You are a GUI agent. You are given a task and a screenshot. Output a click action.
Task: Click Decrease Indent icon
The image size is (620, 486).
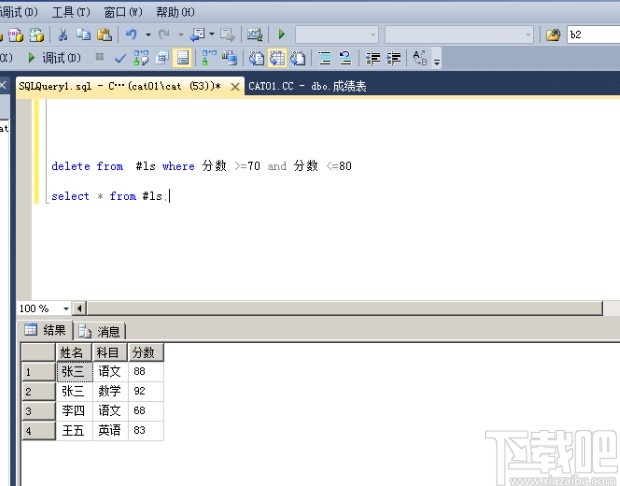(372, 58)
